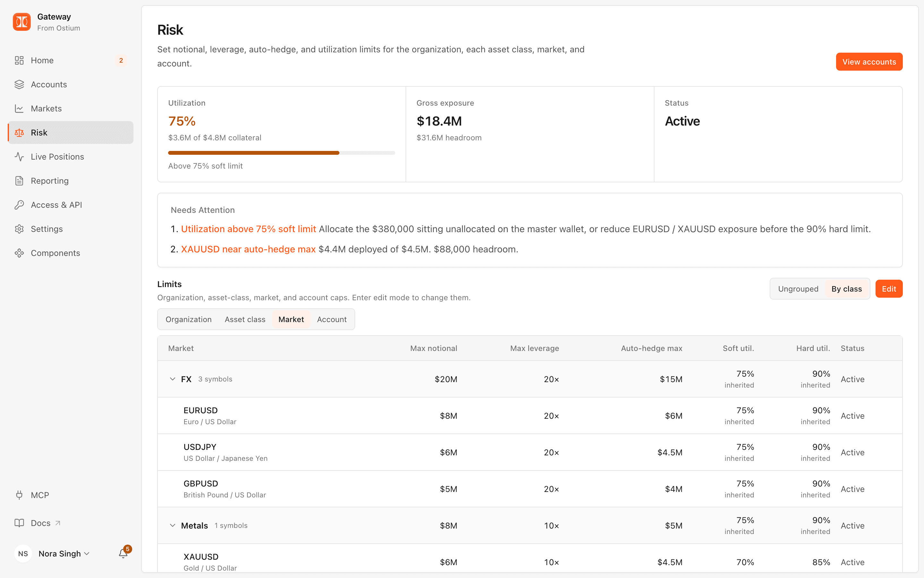
Task: Click the View accounts button
Action: coord(869,62)
